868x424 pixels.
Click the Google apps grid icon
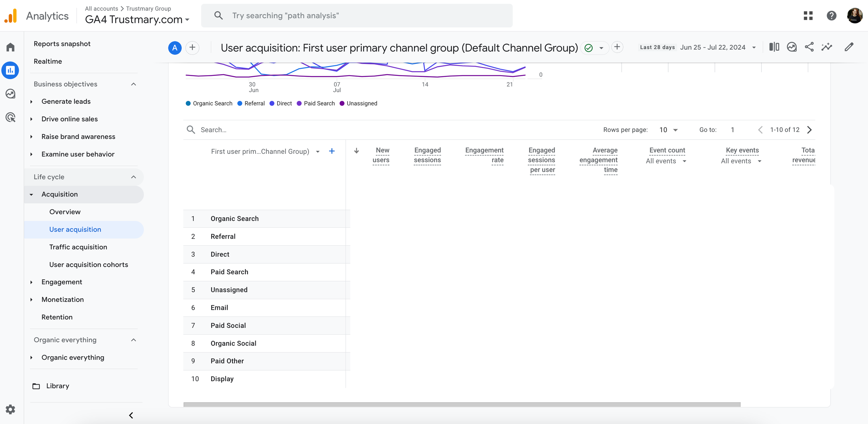coord(808,16)
